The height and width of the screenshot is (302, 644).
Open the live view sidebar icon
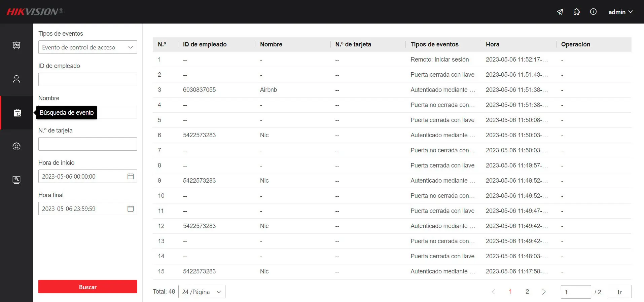[16, 45]
